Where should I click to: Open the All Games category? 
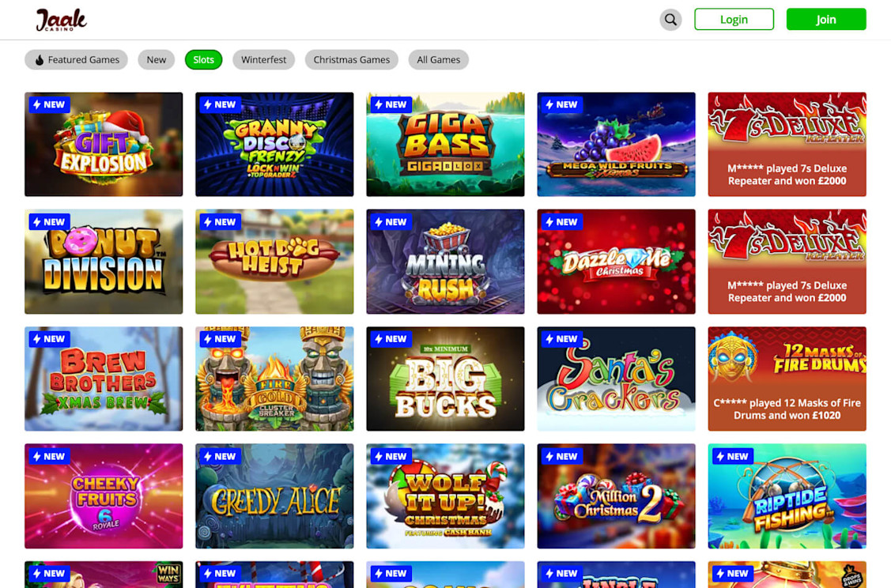pos(439,59)
